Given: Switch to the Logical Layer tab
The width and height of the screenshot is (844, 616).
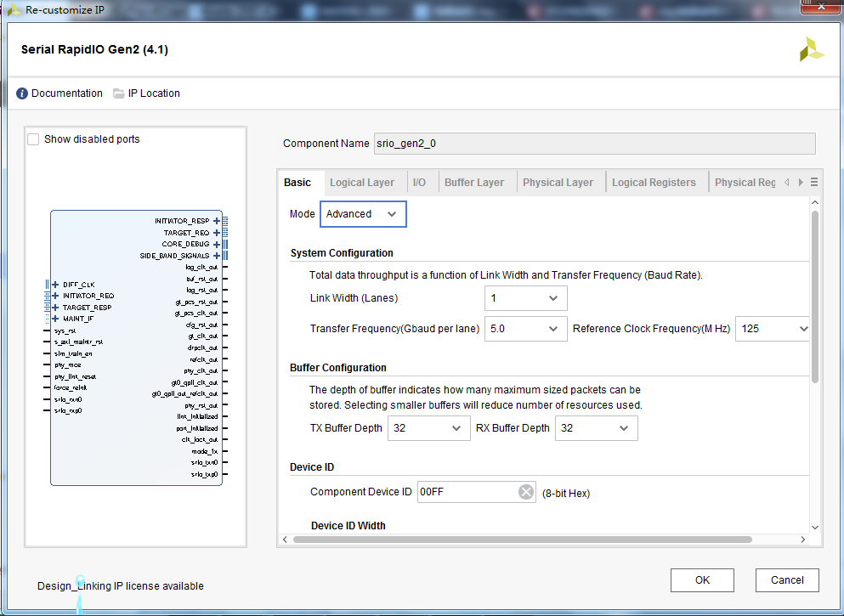Looking at the screenshot, I should click(x=364, y=181).
